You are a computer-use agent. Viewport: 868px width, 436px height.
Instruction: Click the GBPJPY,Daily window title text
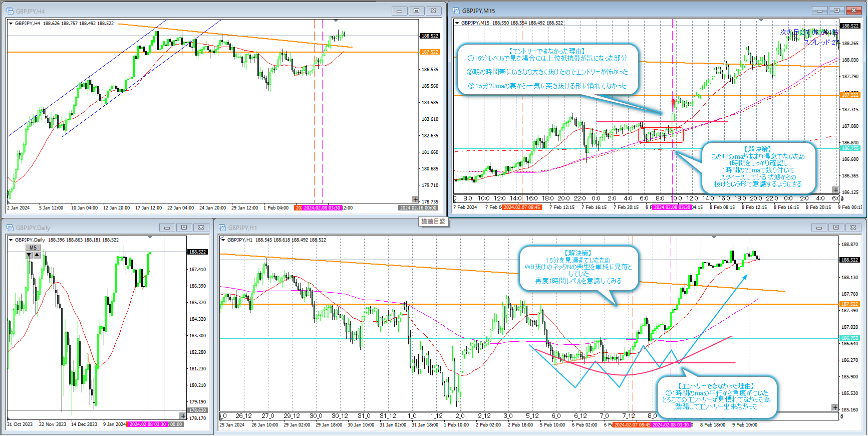[x=33, y=228]
